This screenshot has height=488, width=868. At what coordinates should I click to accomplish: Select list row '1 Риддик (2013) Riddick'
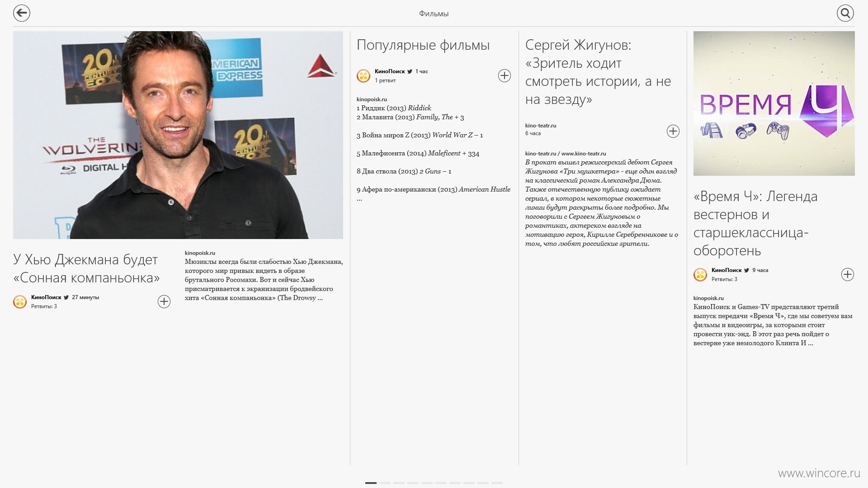[394, 108]
